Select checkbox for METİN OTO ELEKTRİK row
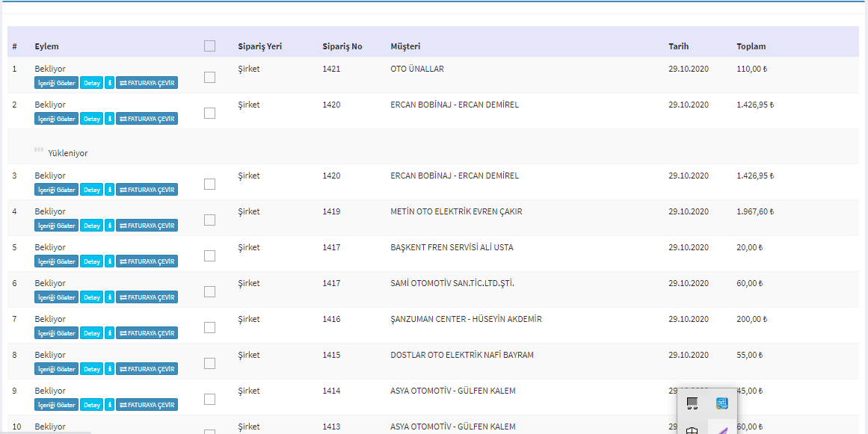 pos(209,220)
